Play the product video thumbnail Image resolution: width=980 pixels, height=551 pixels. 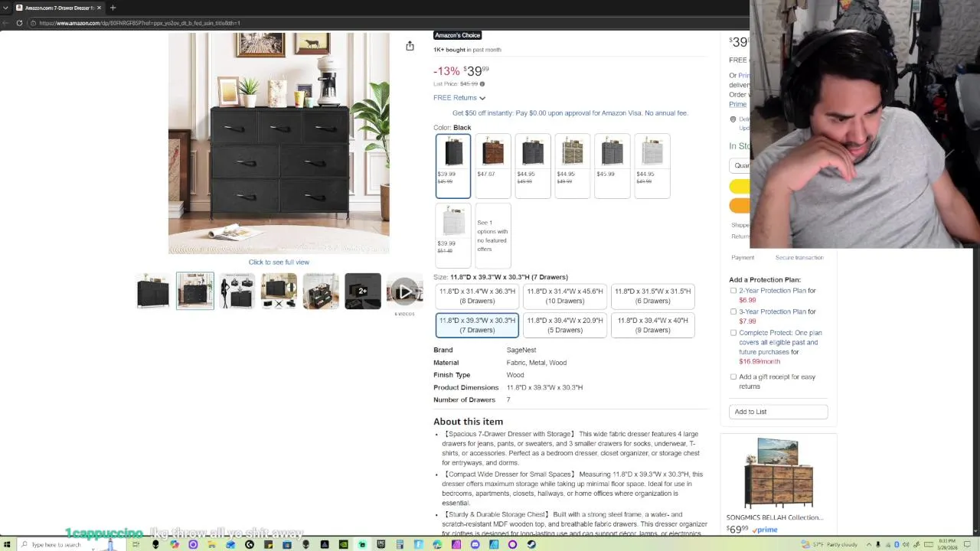click(x=404, y=291)
